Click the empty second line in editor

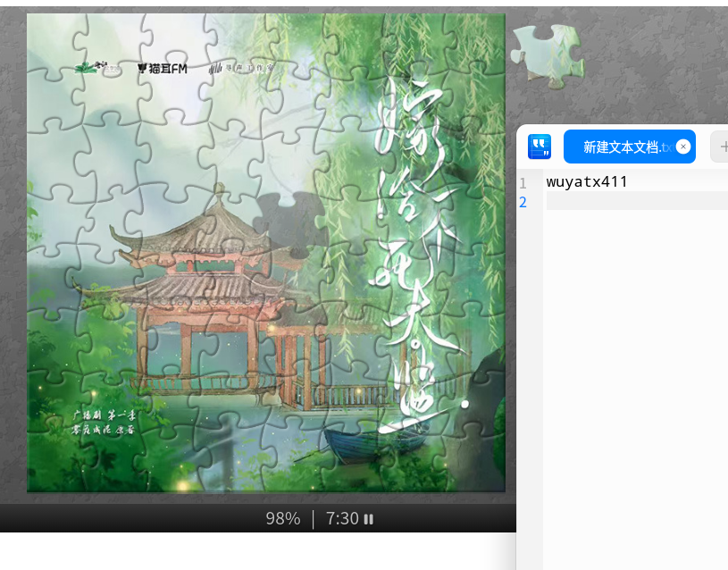634,202
